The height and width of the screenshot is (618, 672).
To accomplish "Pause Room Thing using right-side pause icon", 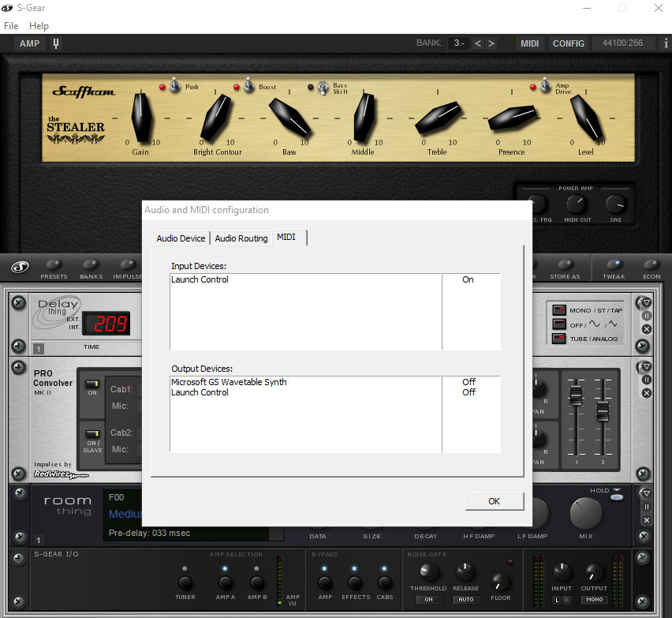I will [647, 507].
